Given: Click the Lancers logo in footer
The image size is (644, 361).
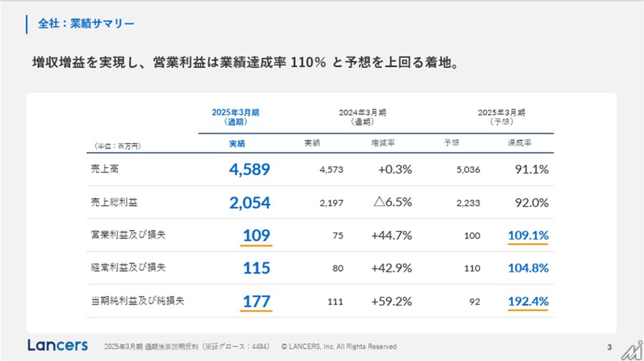Looking at the screenshot, I should (x=57, y=345).
